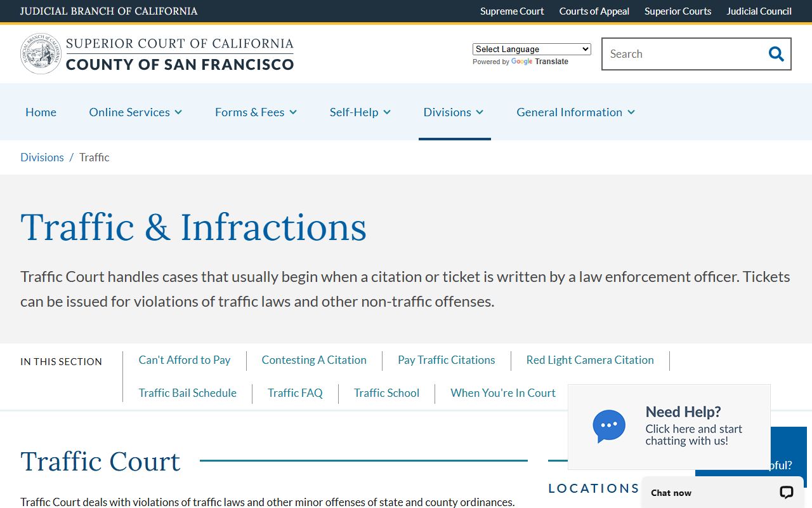The height and width of the screenshot is (508, 812).
Task: Open Can't Afford to Pay section
Action: tap(185, 360)
